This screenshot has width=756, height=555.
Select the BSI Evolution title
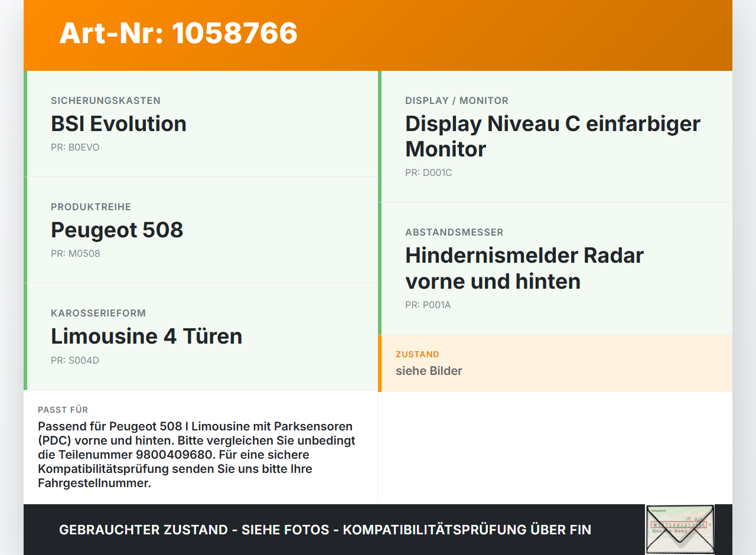[x=119, y=123]
